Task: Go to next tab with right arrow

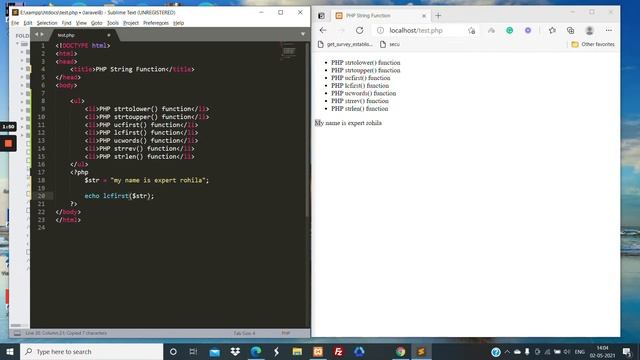Action: [x=42, y=34]
